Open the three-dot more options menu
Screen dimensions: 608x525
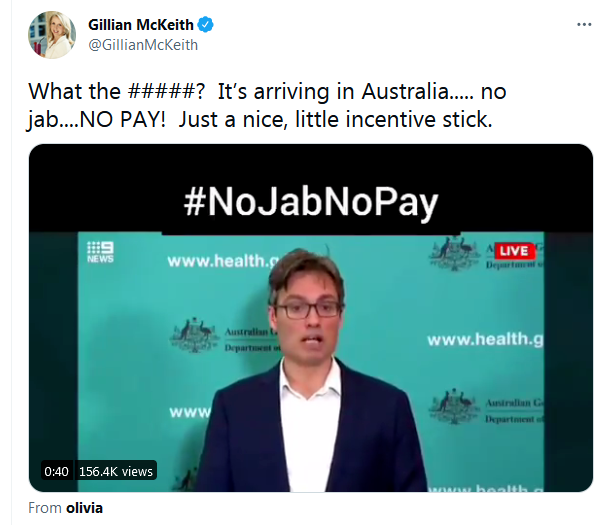point(584,24)
